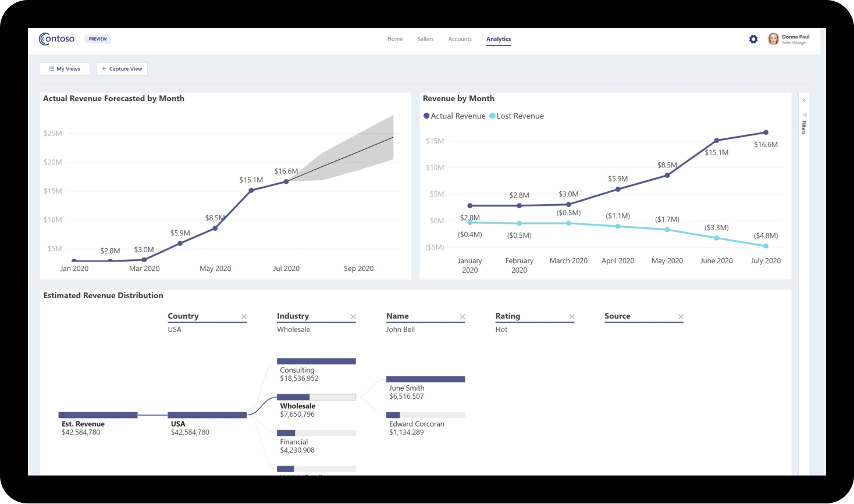The width and height of the screenshot is (854, 504).
Task: Click the July 2020 Actual Revenue point
Action: [766, 133]
